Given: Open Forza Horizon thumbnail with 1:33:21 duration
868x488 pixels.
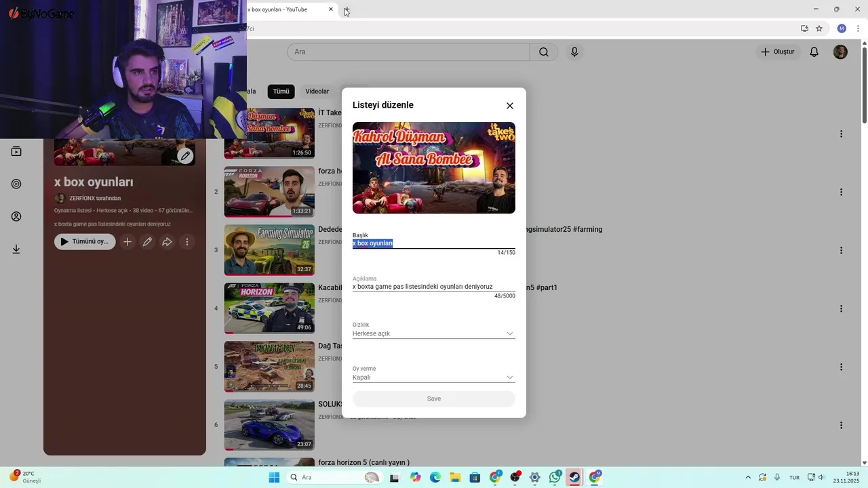Looking at the screenshot, I should click(x=269, y=192).
